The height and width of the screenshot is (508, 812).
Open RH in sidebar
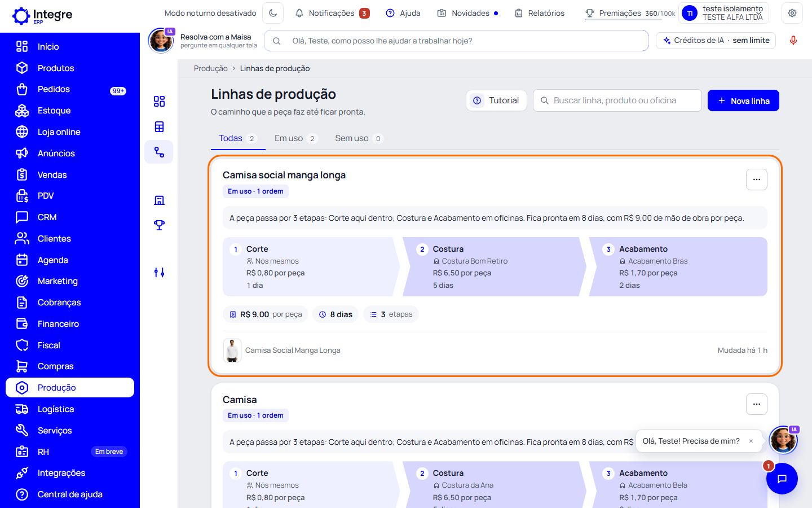tap(70, 452)
